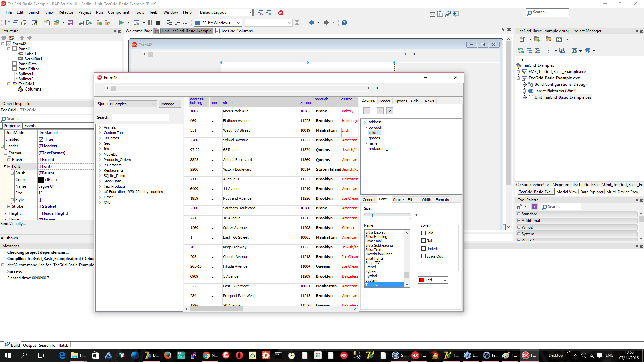Click the Manage button next to Store
This screenshot has height=362, width=644.
tap(170, 104)
